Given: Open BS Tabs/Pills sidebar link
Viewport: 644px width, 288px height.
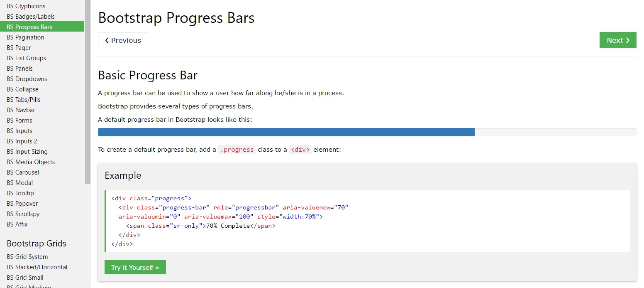Looking at the screenshot, I should [x=24, y=100].
